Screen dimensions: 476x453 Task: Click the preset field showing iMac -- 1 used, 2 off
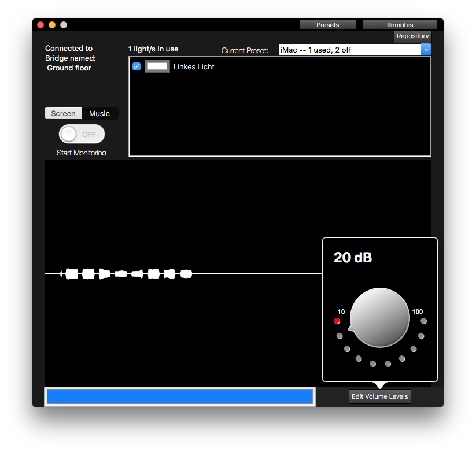pyautogui.click(x=350, y=50)
